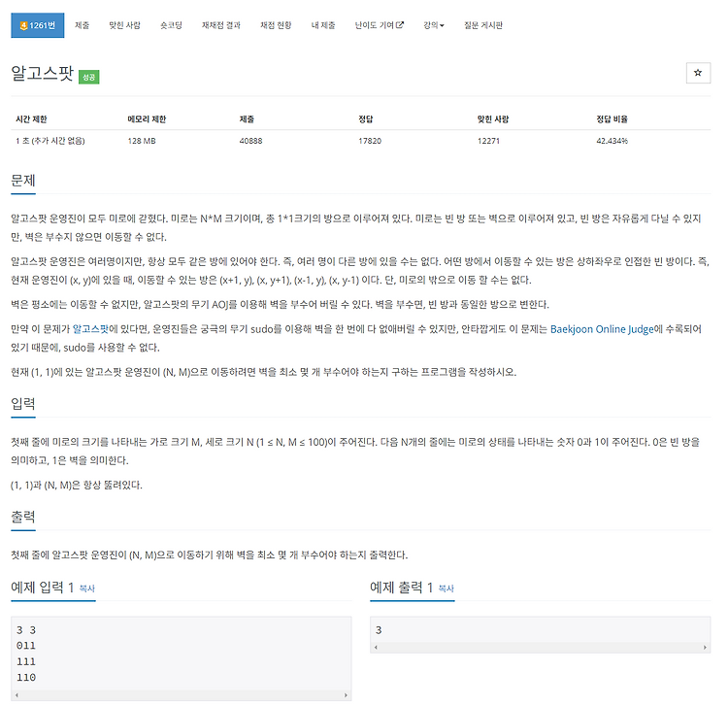The width and height of the screenshot is (728, 706).
Task: Expand the 강의 dropdown menu
Action: (x=434, y=25)
